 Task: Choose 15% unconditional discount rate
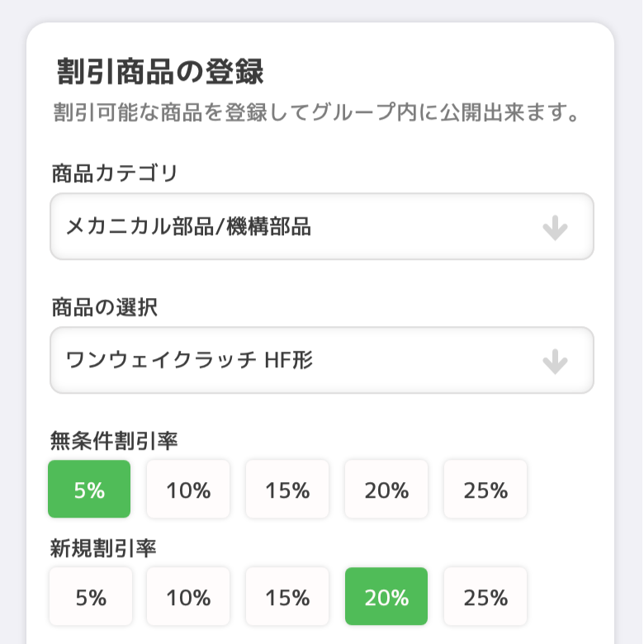pyautogui.click(x=287, y=490)
